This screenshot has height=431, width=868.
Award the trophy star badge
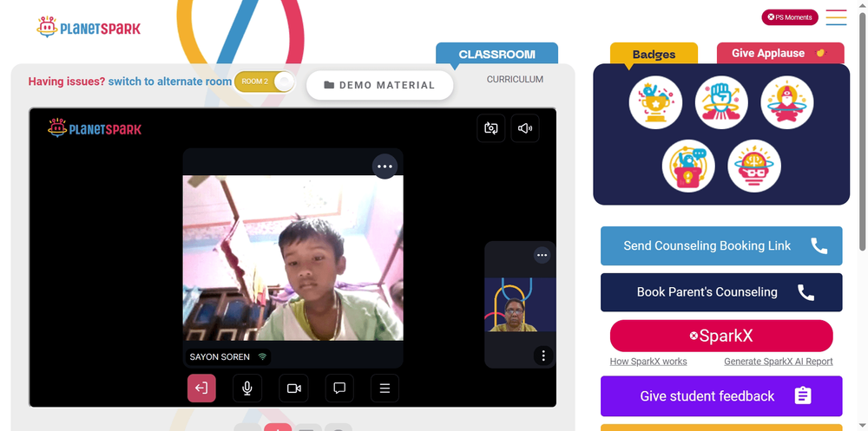(655, 102)
